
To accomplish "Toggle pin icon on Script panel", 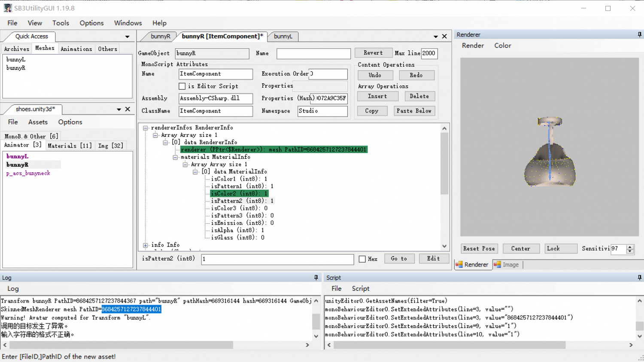I will coord(639,278).
